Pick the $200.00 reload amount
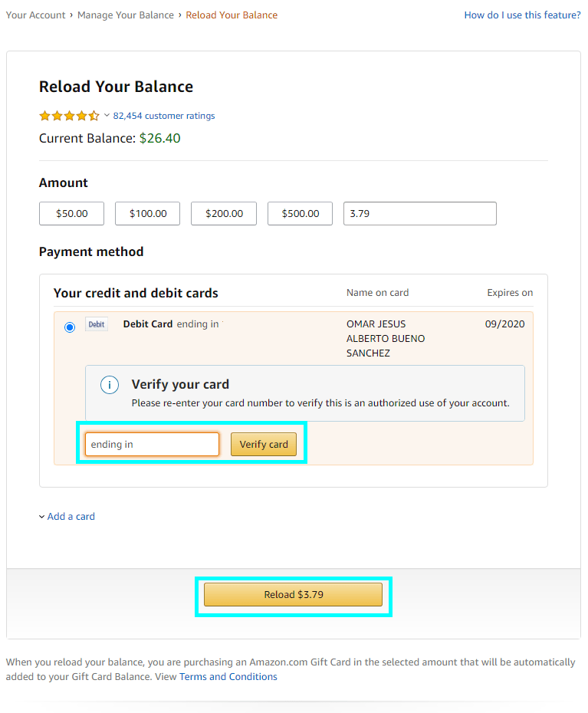This screenshot has width=588, height=713. tap(224, 214)
